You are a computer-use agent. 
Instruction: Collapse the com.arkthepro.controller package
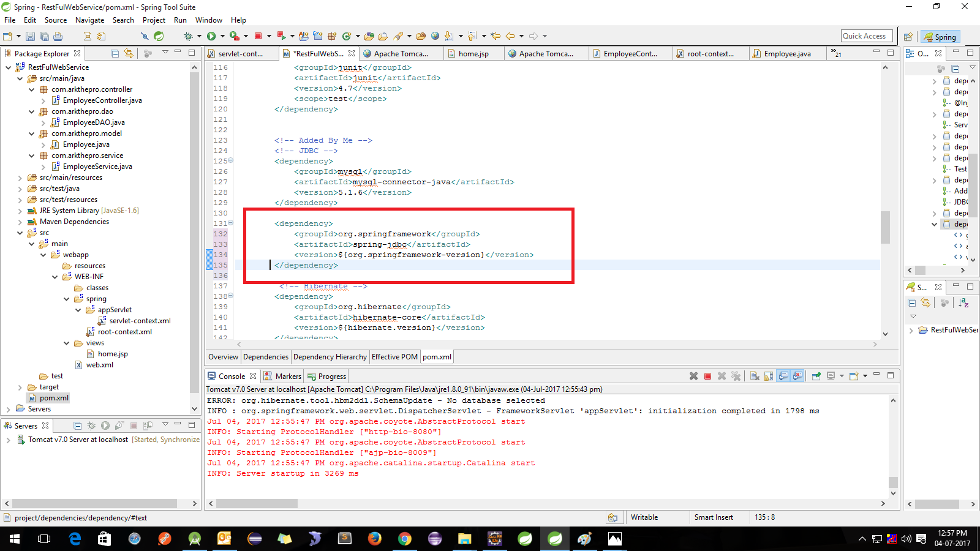click(31, 89)
